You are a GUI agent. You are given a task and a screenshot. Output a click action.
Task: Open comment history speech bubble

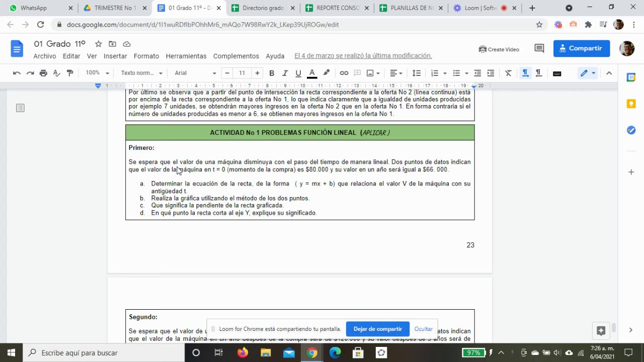(x=539, y=49)
